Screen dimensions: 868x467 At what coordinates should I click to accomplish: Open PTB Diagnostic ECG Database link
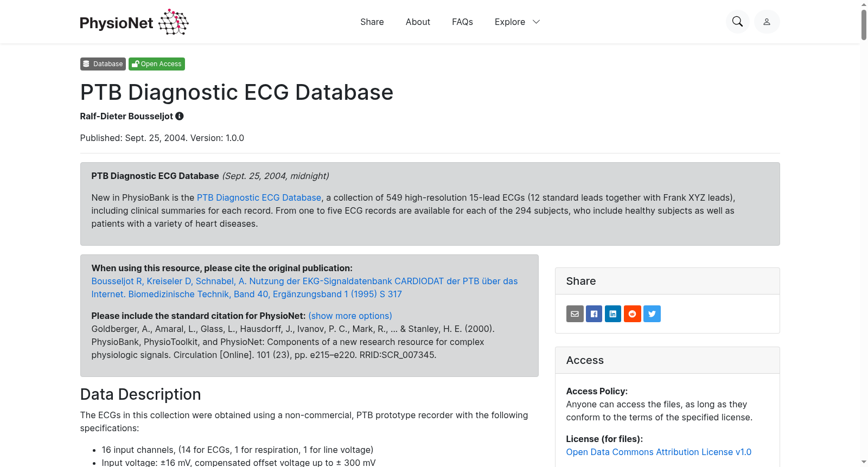259,197
